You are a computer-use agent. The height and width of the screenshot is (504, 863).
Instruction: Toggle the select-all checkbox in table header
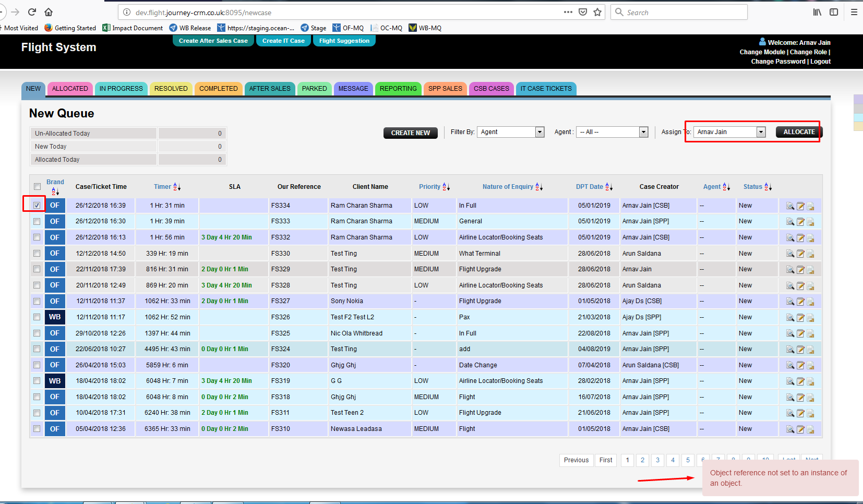37,187
